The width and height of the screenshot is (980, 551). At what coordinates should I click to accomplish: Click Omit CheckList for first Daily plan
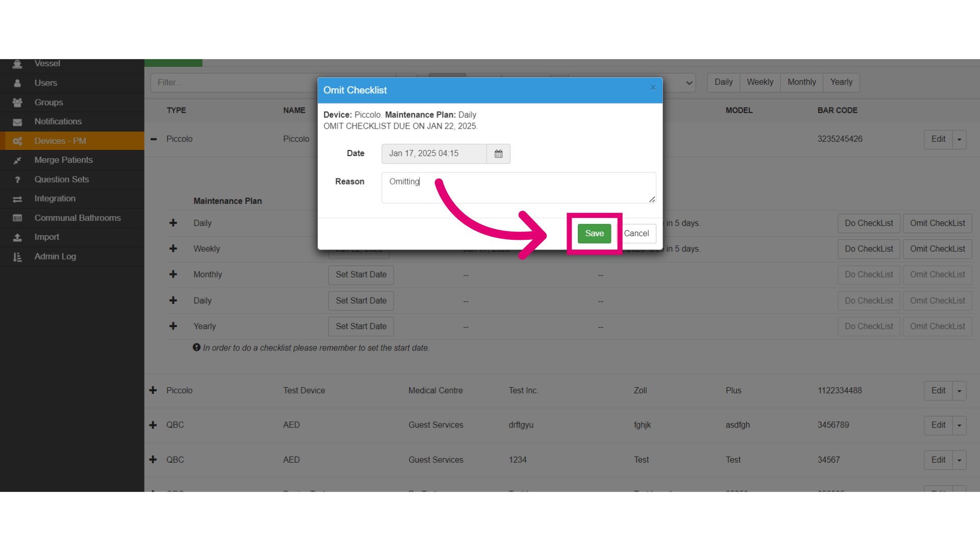point(937,223)
